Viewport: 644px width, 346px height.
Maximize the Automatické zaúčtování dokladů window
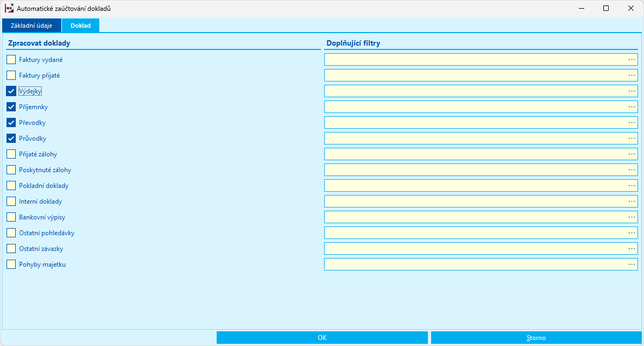(x=606, y=8)
